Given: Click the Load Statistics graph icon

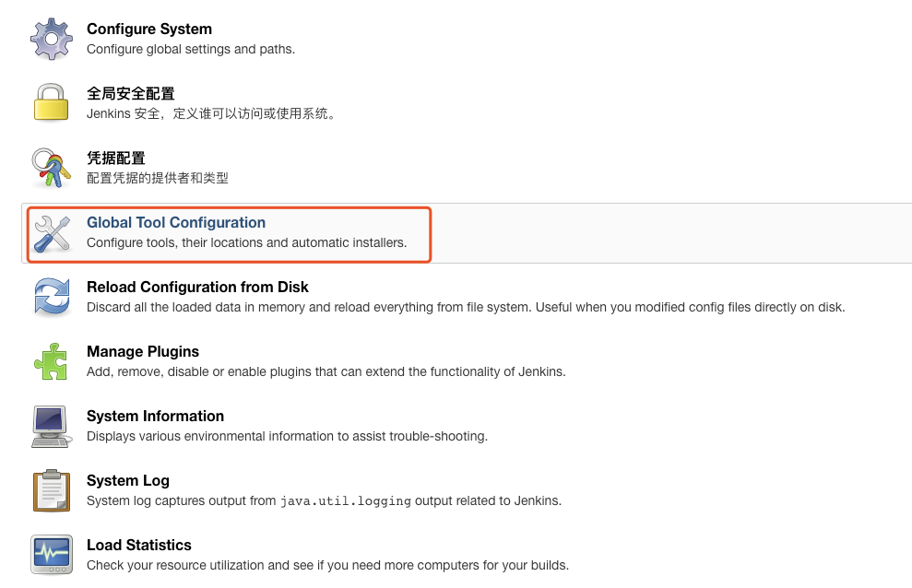Looking at the screenshot, I should coord(51,555).
